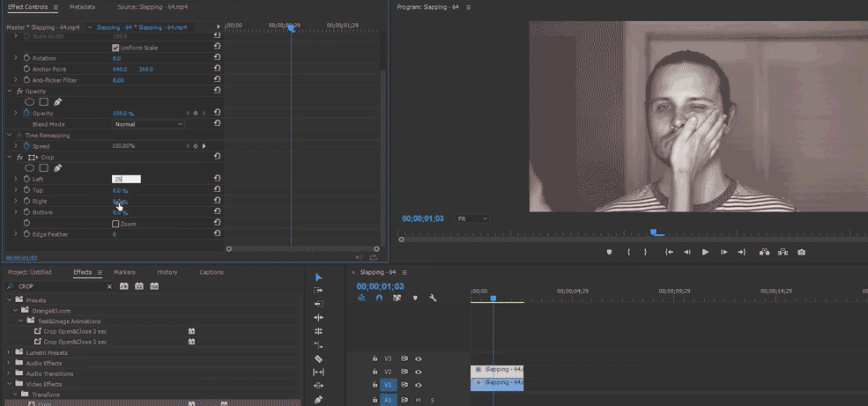Screen dimensions: 868x406
Task: Mute the A1 audio track
Action: coord(419,400)
